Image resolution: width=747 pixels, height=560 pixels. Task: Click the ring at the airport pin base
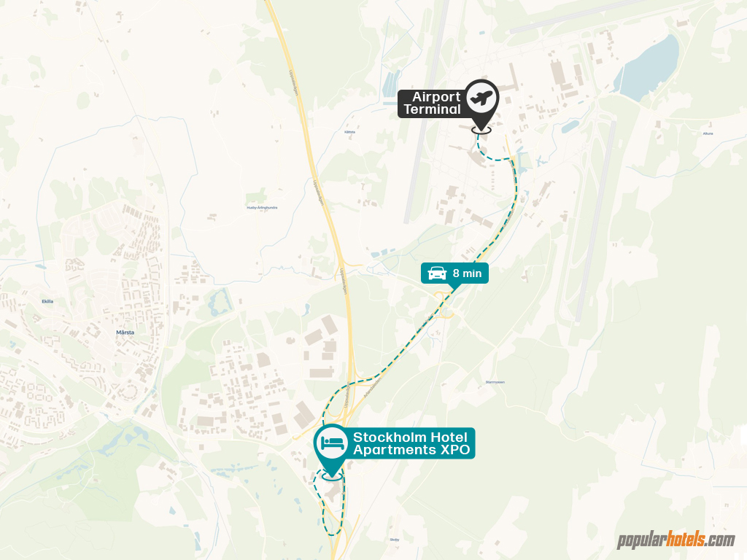[481, 130]
